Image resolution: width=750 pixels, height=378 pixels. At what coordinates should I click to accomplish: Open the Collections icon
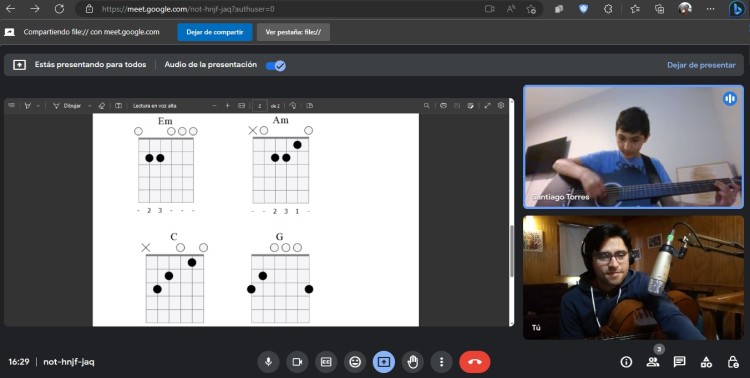pos(660,9)
